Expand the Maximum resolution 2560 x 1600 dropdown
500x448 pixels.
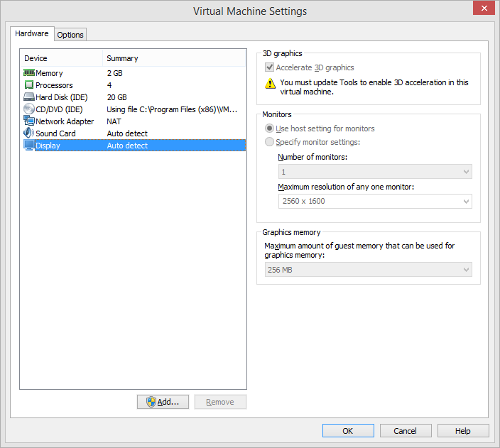(375, 202)
